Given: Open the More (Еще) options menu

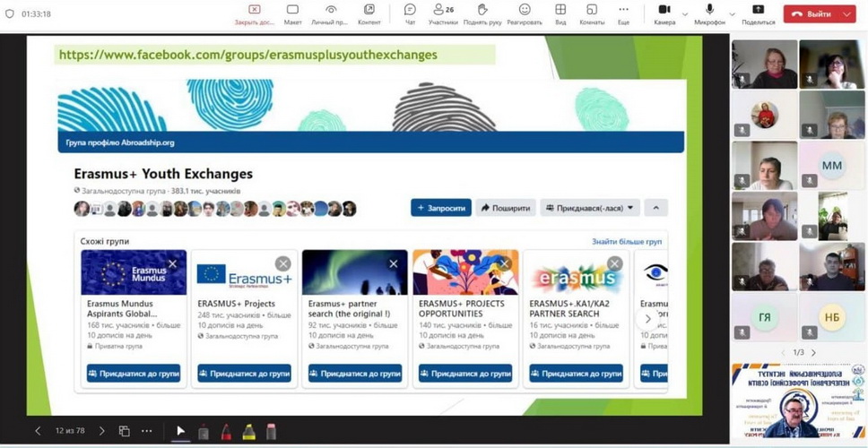Looking at the screenshot, I should pos(623,13).
